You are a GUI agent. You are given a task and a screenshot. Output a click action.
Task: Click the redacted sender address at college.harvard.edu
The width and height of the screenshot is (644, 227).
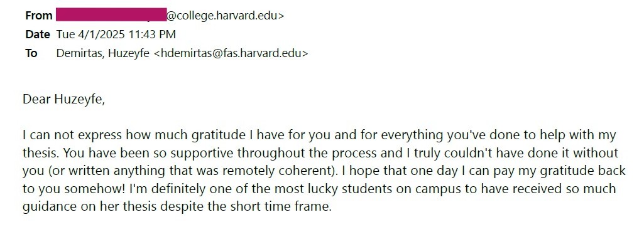(170, 16)
